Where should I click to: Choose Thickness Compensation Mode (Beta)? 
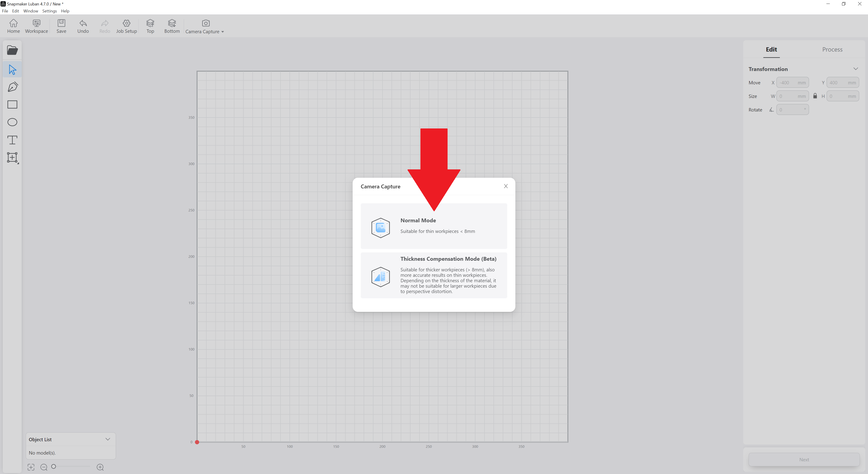point(434,275)
